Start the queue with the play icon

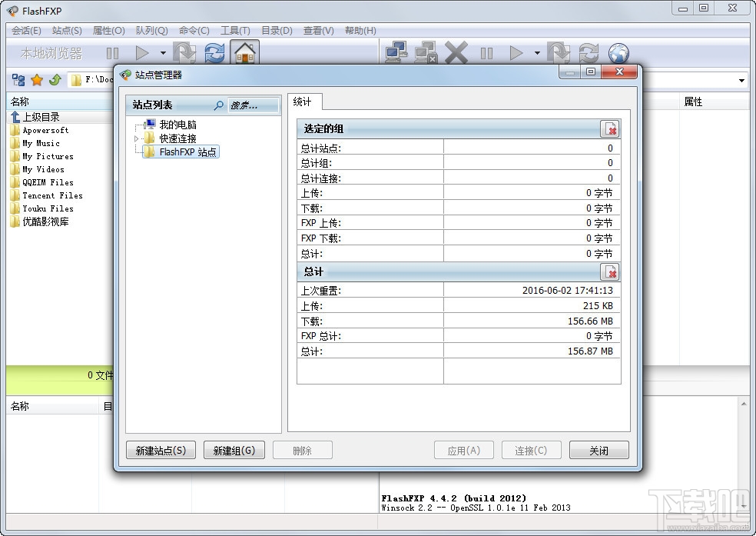pos(517,52)
